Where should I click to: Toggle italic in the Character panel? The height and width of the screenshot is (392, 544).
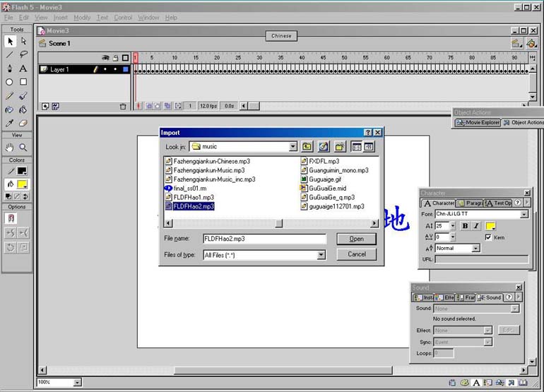tap(475, 226)
